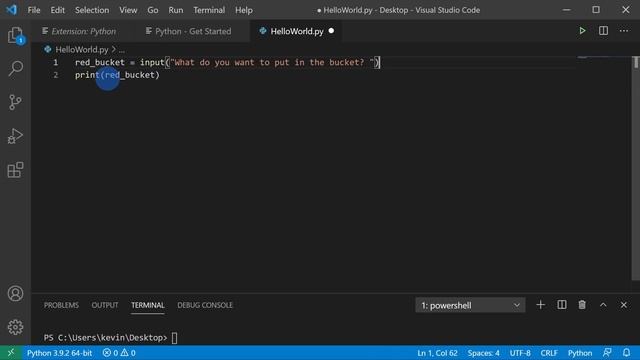Switch to the PROBLEMS panel tab
The width and height of the screenshot is (640, 360).
[61, 305]
